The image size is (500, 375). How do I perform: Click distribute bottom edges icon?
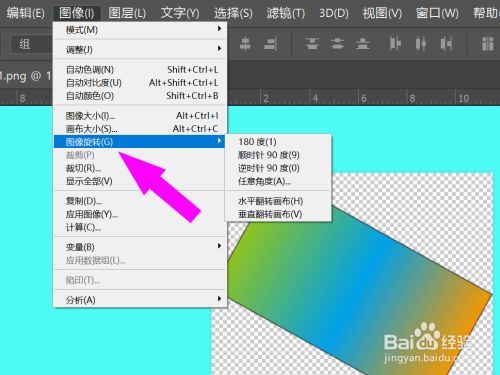[363, 44]
